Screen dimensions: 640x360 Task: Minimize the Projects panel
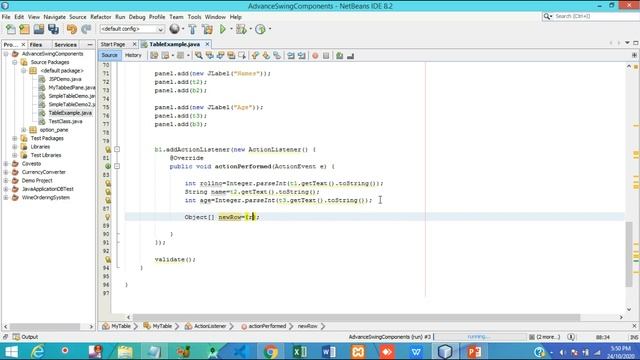click(x=90, y=44)
